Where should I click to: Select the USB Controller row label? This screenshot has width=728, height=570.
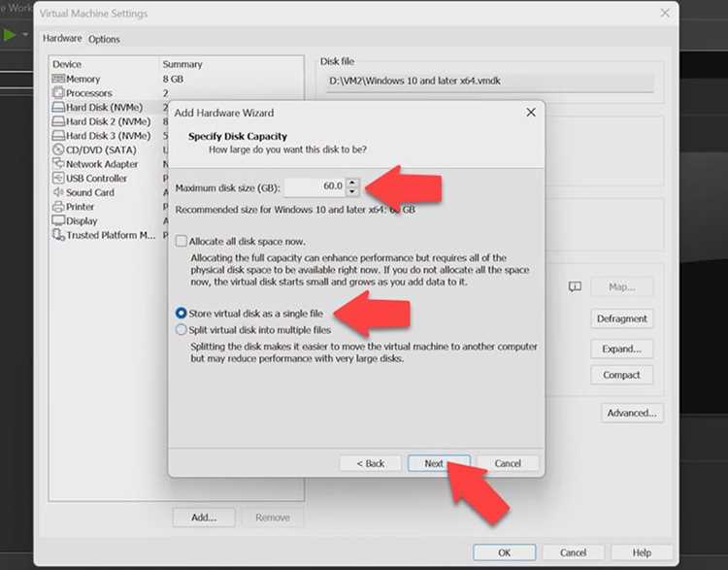(x=96, y=179)
